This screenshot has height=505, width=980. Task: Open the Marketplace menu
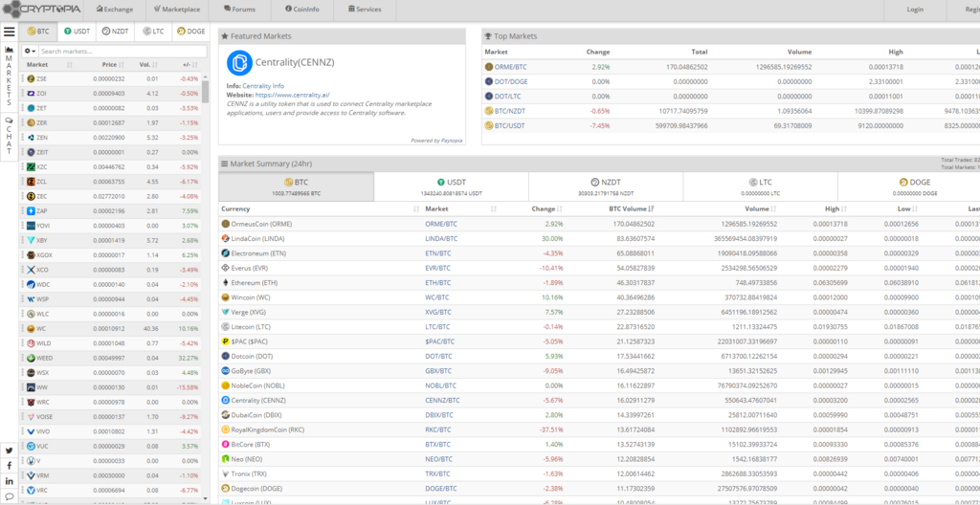(x=177, y=10)
